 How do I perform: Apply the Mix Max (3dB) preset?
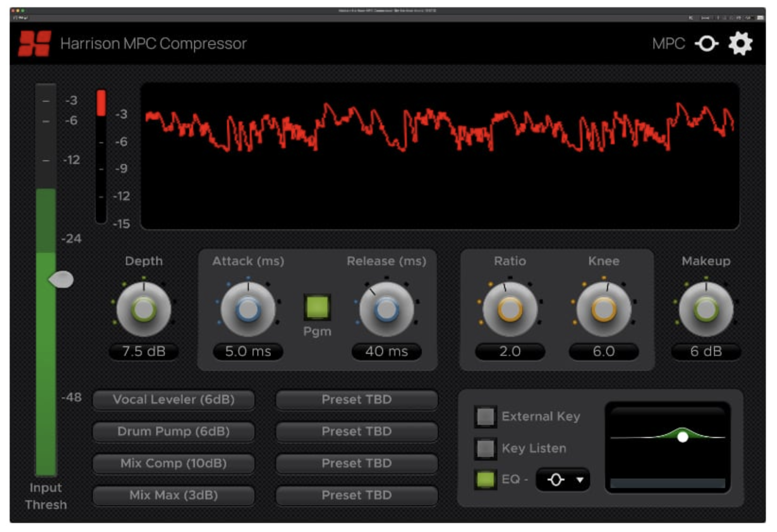pos(174,496)
